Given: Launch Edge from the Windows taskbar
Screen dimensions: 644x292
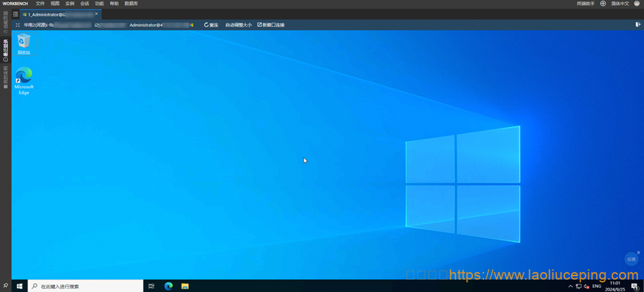Looking at the screenshot, I should click(168, 286).
